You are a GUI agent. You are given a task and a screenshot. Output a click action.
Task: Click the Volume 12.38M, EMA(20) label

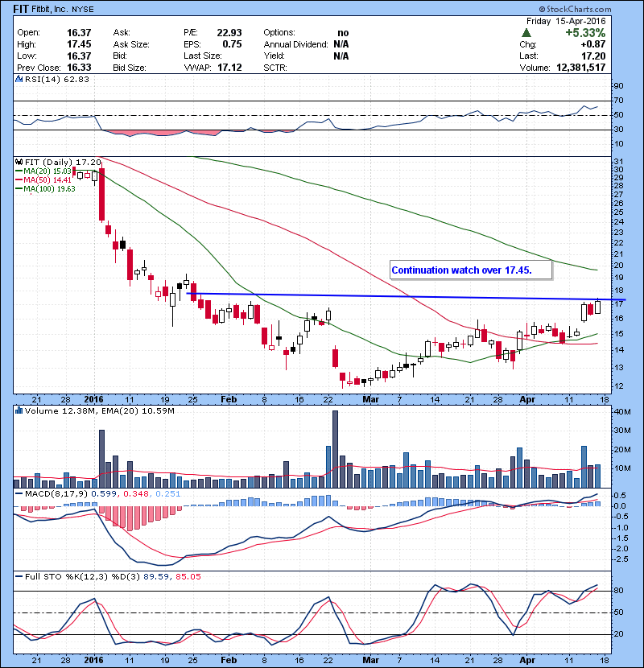click(99, 410)
